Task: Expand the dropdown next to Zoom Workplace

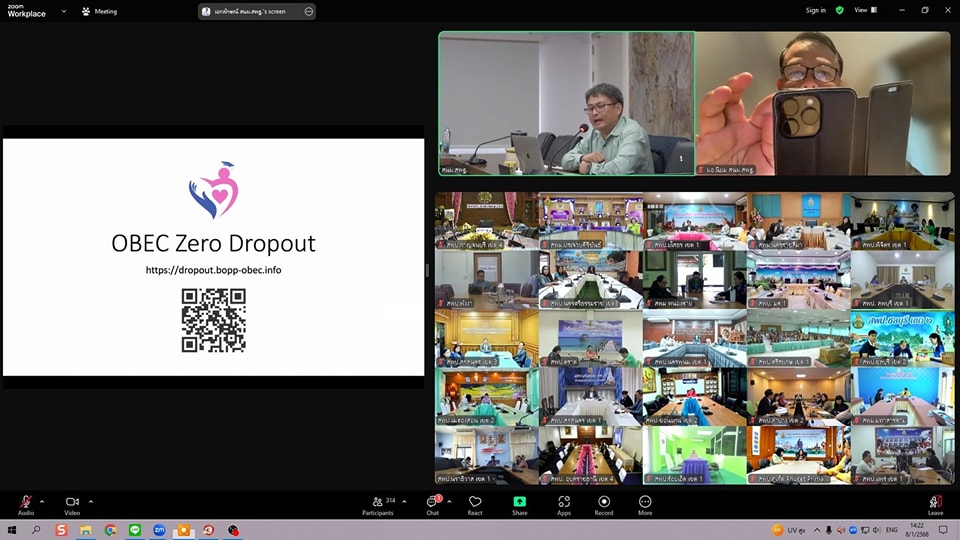Action: [64, 11]
